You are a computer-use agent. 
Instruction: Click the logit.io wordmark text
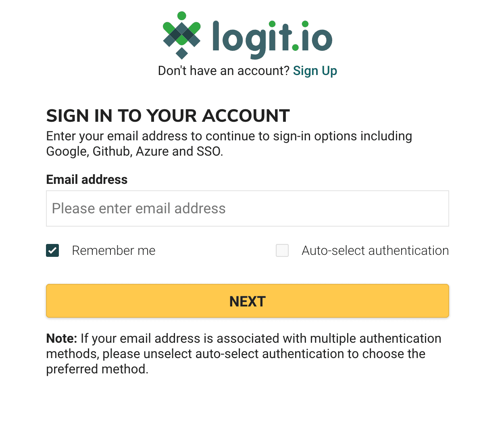pos(272,38)
